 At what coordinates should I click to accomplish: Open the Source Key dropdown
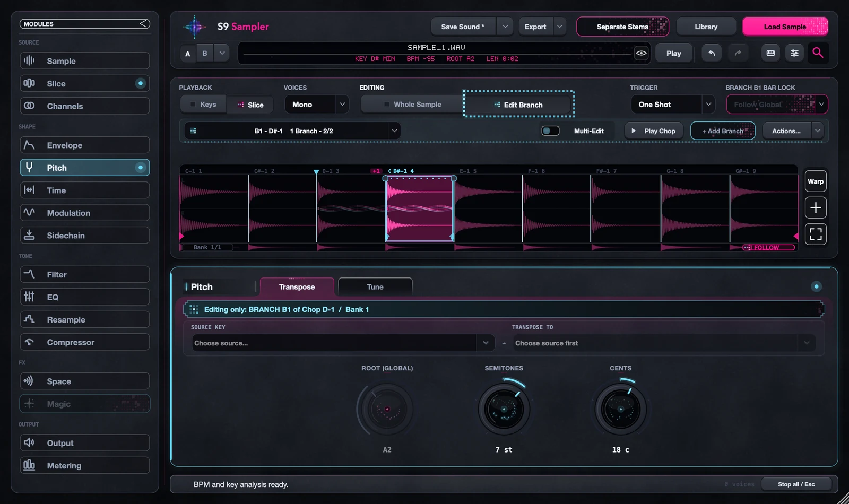coord(343,343)
